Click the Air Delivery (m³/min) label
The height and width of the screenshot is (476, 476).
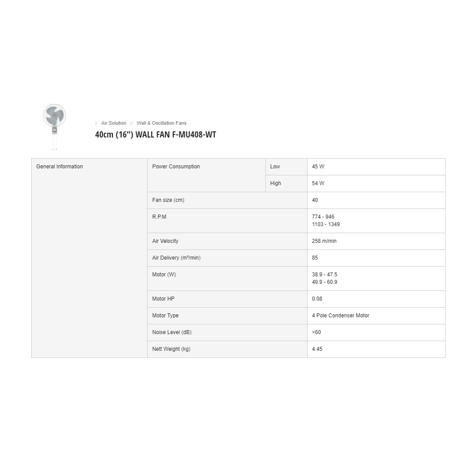176,258
